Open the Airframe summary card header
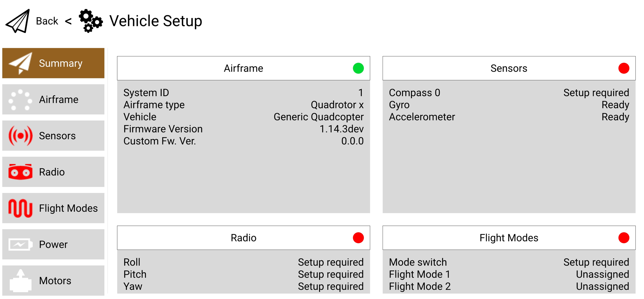This screenshot has height=299, width=644. (x=243, y=68)
